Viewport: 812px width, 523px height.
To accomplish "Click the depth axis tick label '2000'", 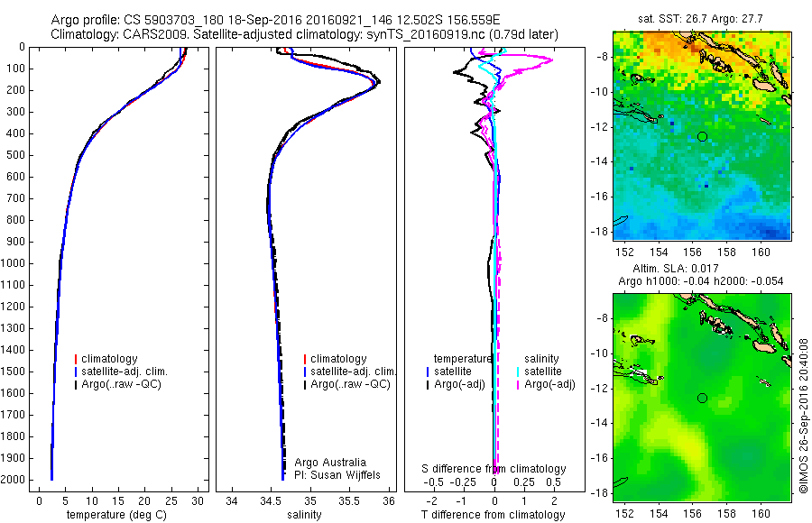I will pos(14,480).
